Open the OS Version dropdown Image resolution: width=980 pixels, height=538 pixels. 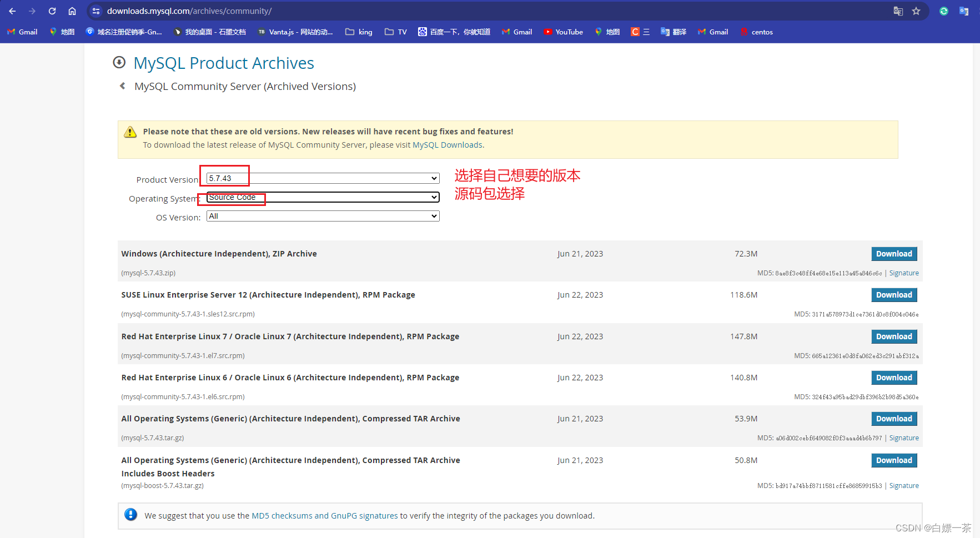(x=323, y=216)
